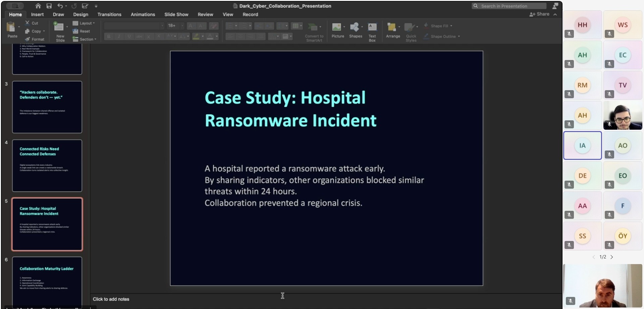Open the comments icon at top right
644x309 pixels.
coord(555,6)
